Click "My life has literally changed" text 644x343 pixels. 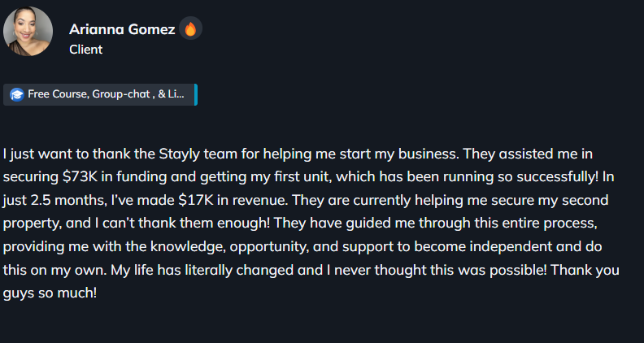[x=202, y=270]
